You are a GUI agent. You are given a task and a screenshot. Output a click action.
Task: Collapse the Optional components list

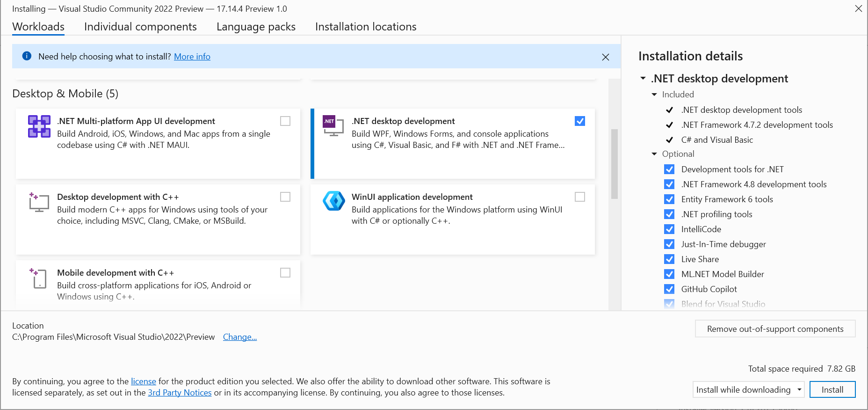pyautogui.click(x=654, y=154)
